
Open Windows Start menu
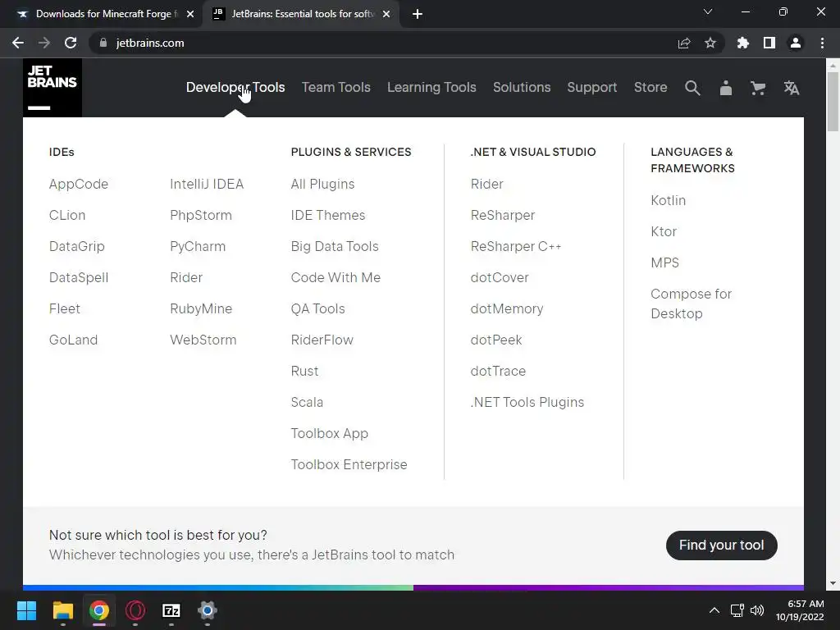tap(26, 610)
